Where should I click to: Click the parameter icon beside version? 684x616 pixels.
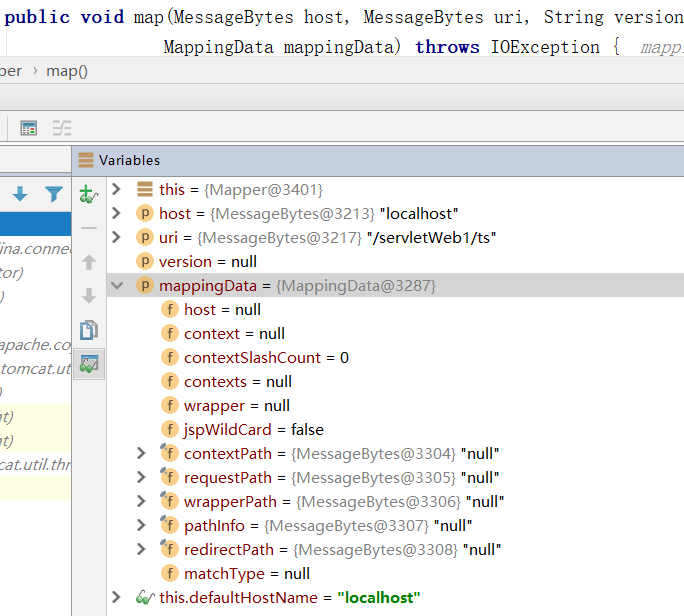coord(145,262)
